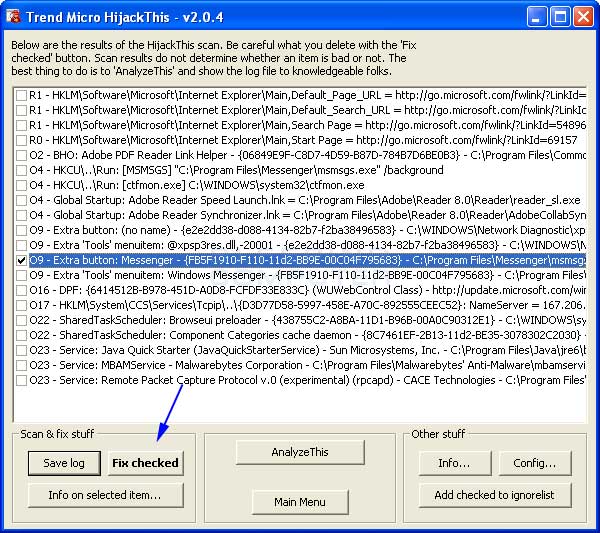Tick the R1 Search Page entry checkbox
Viewport: 600px width, 533px height.
[21, 125]
